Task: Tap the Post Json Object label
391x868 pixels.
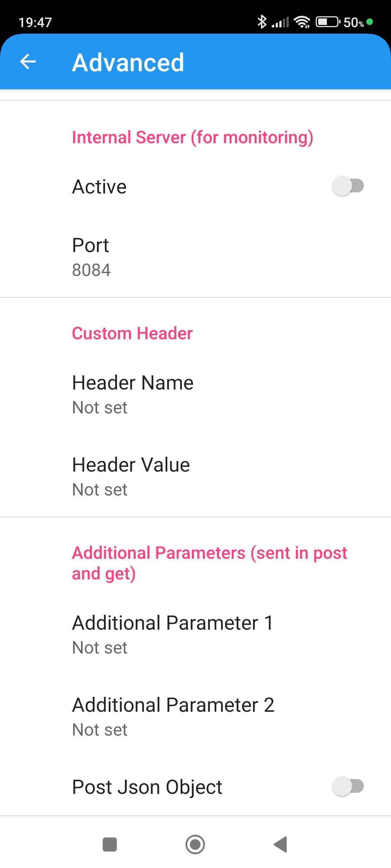Action: click(147, 787)
